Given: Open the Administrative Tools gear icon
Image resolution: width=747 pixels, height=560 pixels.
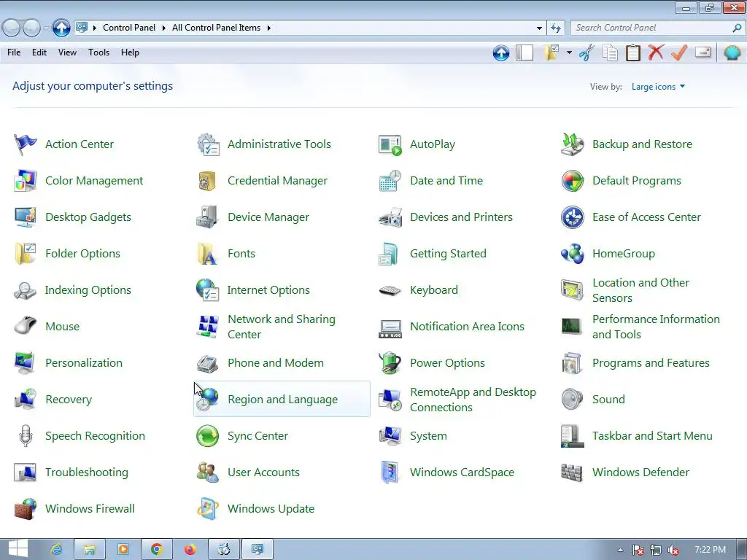Looking at the screenshot, I should [208, 144].
